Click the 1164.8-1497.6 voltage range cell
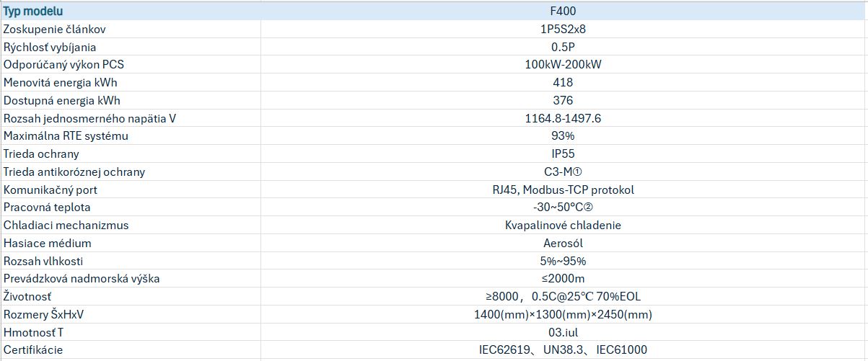The height and width of the screenshot is (361, 868). click(x=563, y=118)
